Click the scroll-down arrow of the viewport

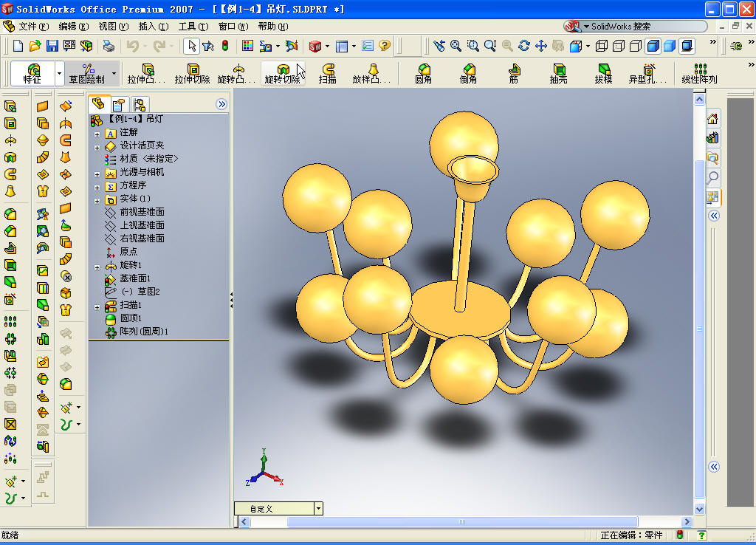[x=699, y=510]
